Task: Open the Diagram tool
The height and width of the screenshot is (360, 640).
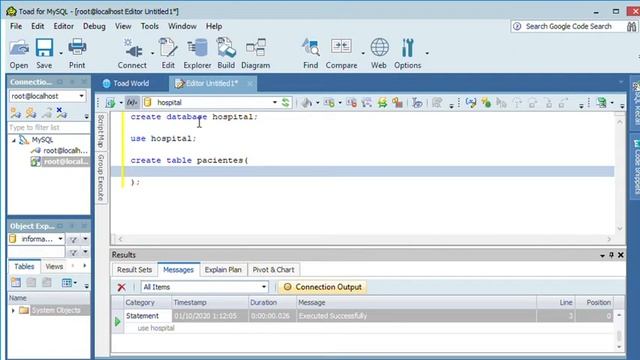Action: [256, 48]
